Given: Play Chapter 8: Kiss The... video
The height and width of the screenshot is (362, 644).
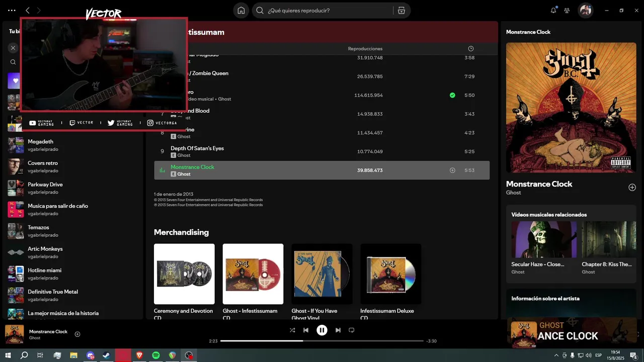Looking at the screenshot, I should point(609,239).
